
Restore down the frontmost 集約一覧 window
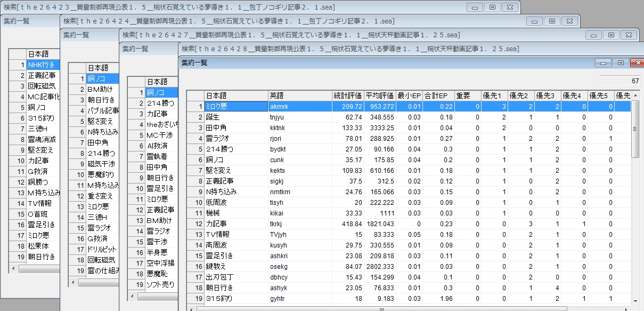click(x=620, y=63)
